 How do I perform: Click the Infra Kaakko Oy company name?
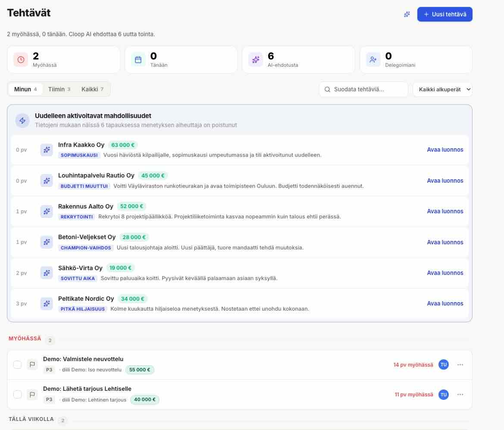point(81,145)
